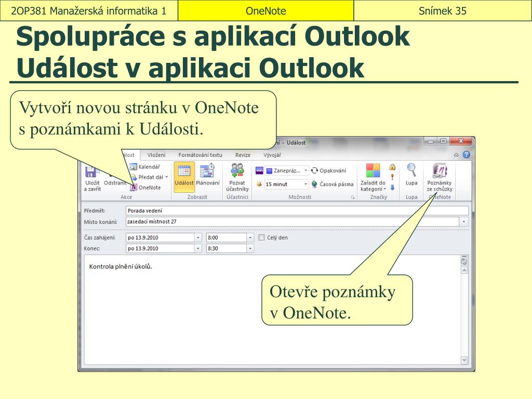Click the Lupa magnifier zoom icon
This screenshot has height=399, width=532.
point(411,170)
